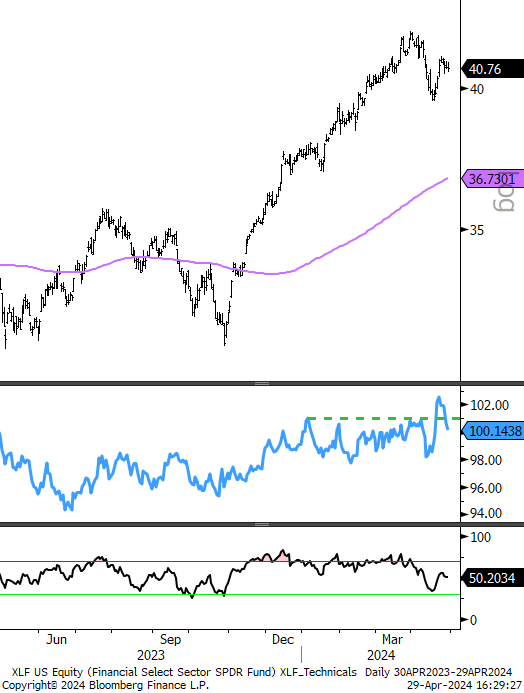Click the blue 100.1438 indicator value label
The image size is (524, 693).
point(492,430)
